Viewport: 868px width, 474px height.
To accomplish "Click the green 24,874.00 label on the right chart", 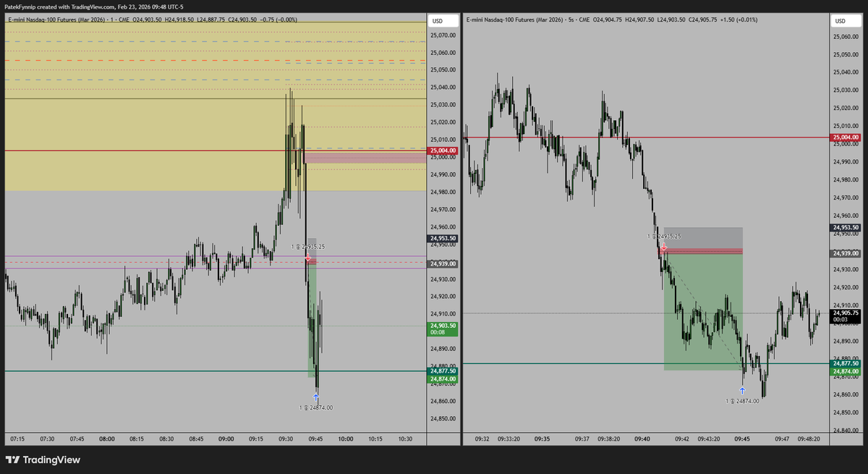I will tap(846, 371).
